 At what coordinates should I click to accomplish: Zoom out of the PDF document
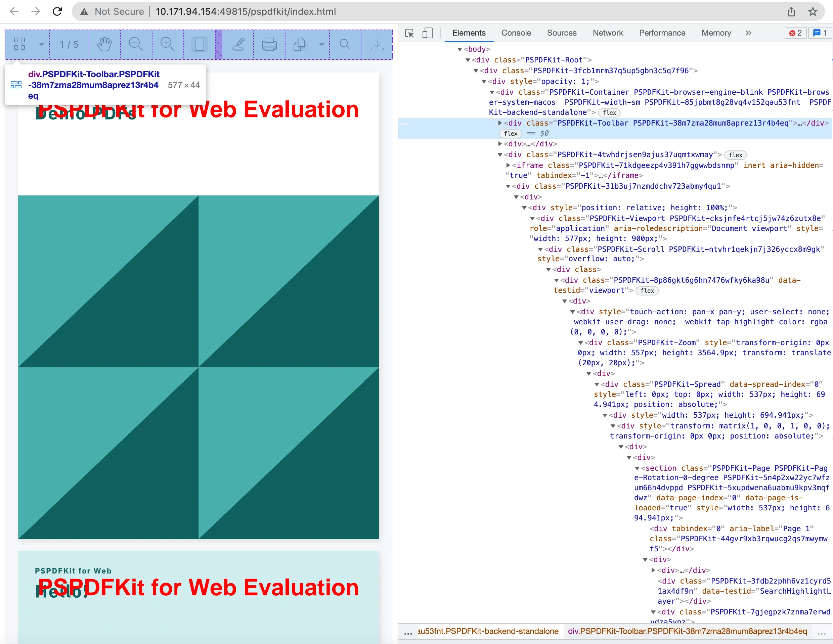[x=136, y=44]
